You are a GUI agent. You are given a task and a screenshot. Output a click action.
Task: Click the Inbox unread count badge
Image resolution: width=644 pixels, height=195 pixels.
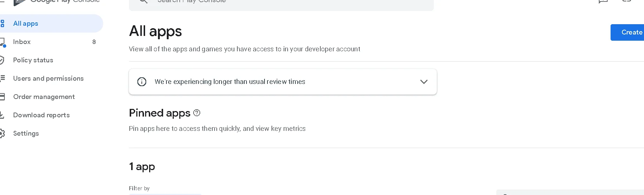pos(94,42)
